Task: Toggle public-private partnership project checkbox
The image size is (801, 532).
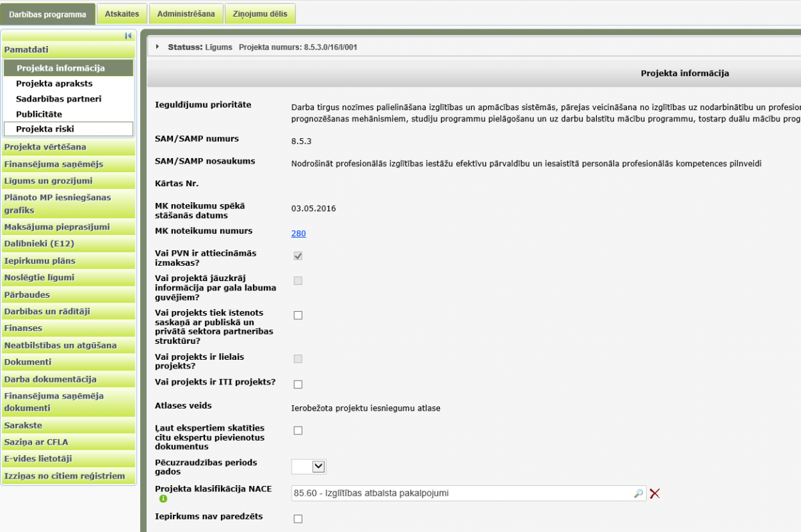Action: click(x=298, y=315)
